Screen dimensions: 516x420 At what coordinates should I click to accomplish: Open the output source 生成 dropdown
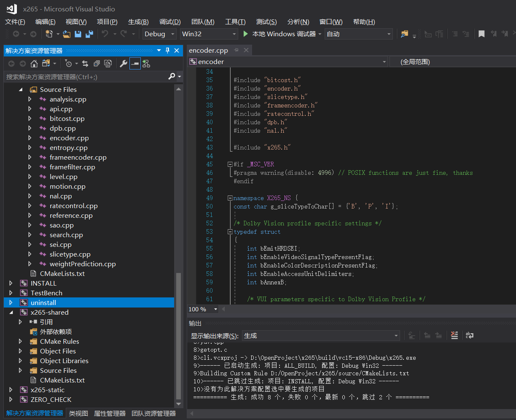(x=320, y=336)
